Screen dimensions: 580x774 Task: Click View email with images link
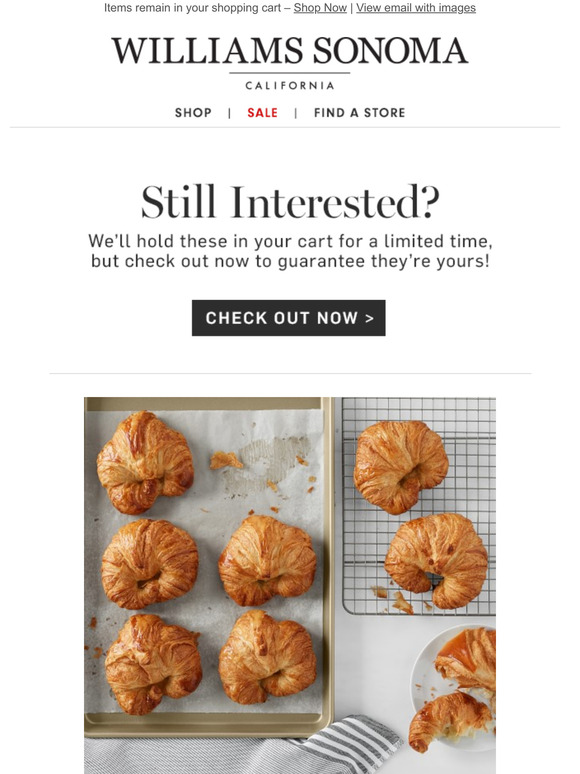[x=416, y=8]
